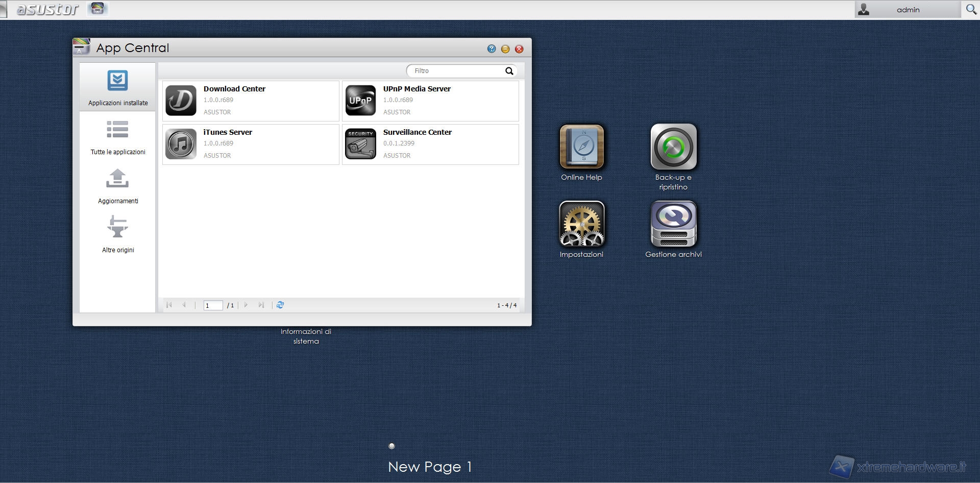Click the Download Center app icon
This screenshot has height=483, width=980.
click(181, 101)
